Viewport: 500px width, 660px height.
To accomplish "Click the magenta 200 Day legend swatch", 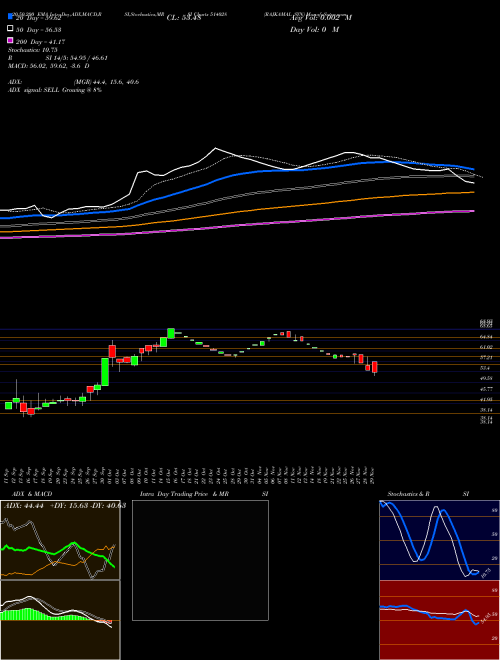I will tap(10, 41).
